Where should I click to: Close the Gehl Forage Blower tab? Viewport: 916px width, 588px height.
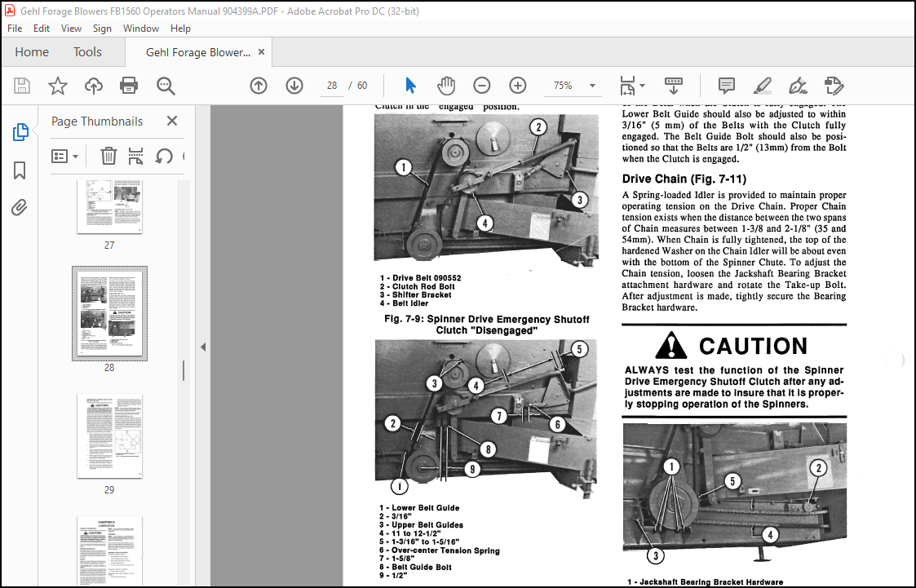pyautogui.click(x=261, y=52)
